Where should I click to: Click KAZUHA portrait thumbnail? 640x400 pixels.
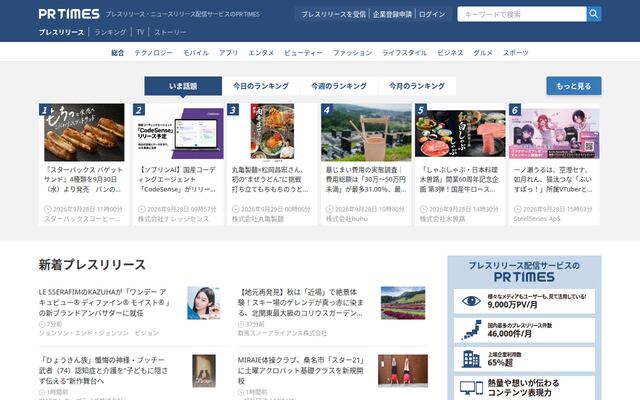coord(204,303)
